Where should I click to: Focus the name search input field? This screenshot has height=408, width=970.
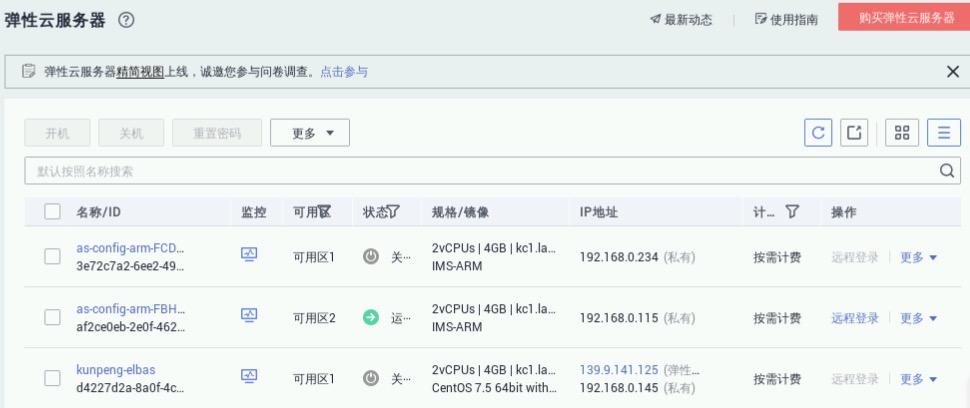tap(480, 171)
